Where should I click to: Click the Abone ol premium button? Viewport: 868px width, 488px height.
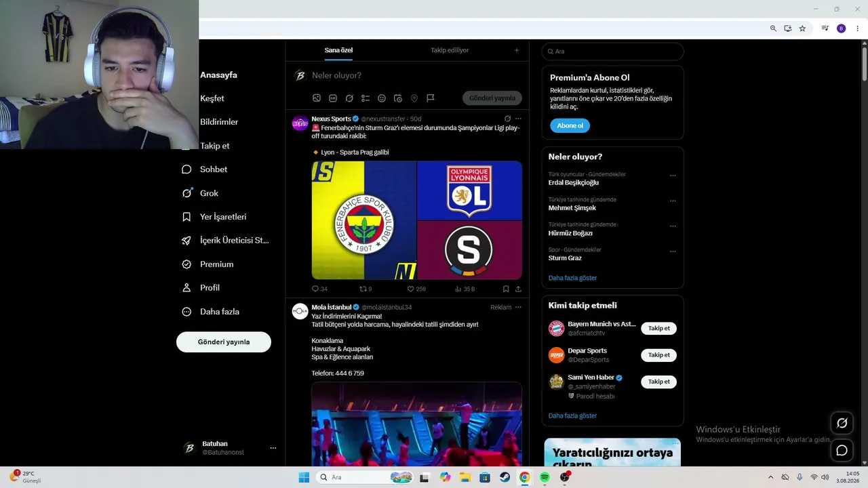pos(570,125)
